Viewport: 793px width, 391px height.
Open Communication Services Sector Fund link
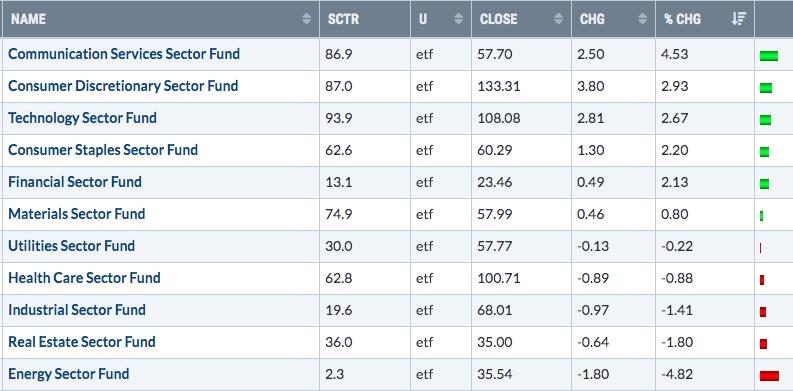(124, 54)
